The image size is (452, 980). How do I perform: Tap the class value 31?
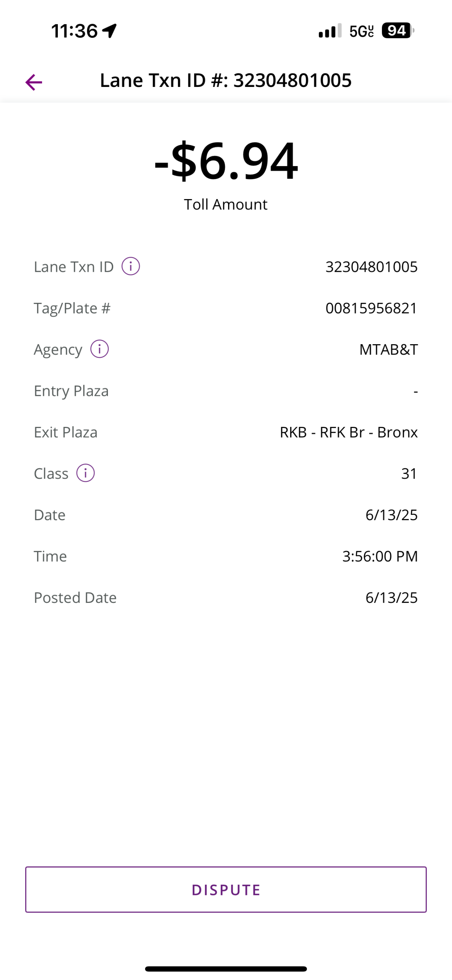[x=409, y=474]
